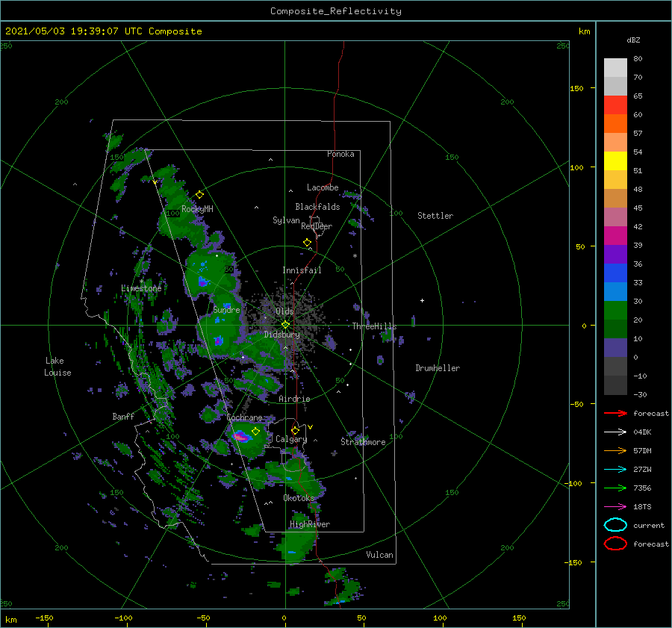Viewport: 672px width, 628px height.
Task: Select the Okotoks label
Action: click(299, 498)
